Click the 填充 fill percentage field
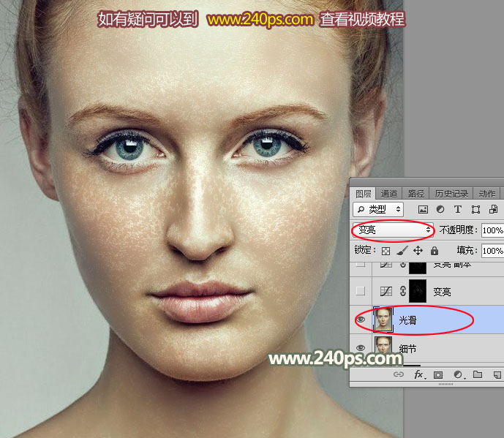This screenshot has width=504, height=438. pos(492,251)
